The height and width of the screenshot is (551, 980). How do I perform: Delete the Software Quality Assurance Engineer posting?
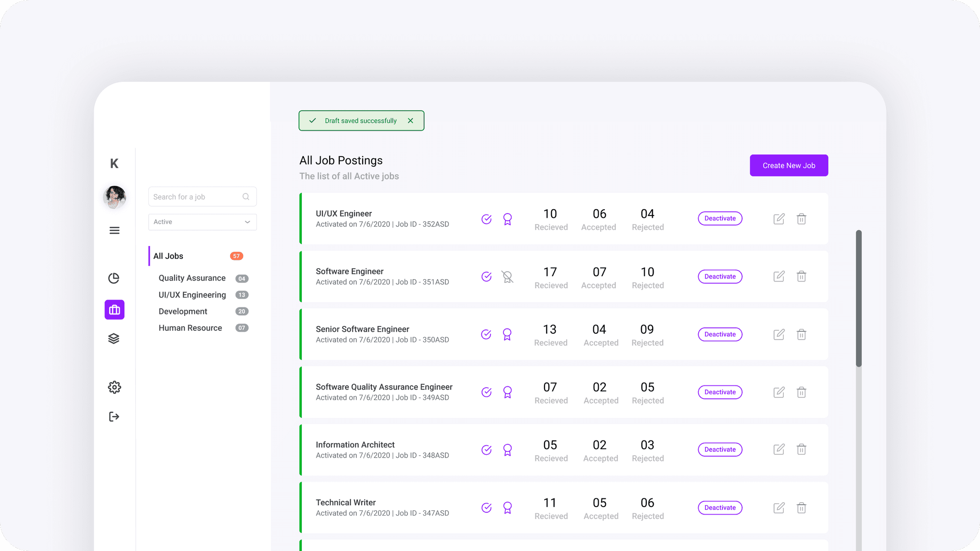pyautogui.click(x=802, y=392)
